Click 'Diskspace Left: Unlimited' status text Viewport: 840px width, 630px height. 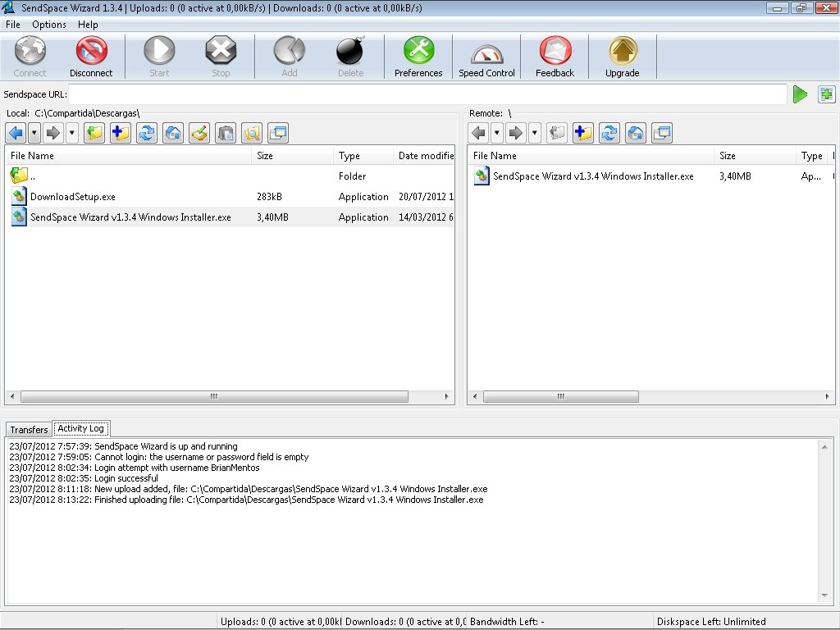coord(711,622)
